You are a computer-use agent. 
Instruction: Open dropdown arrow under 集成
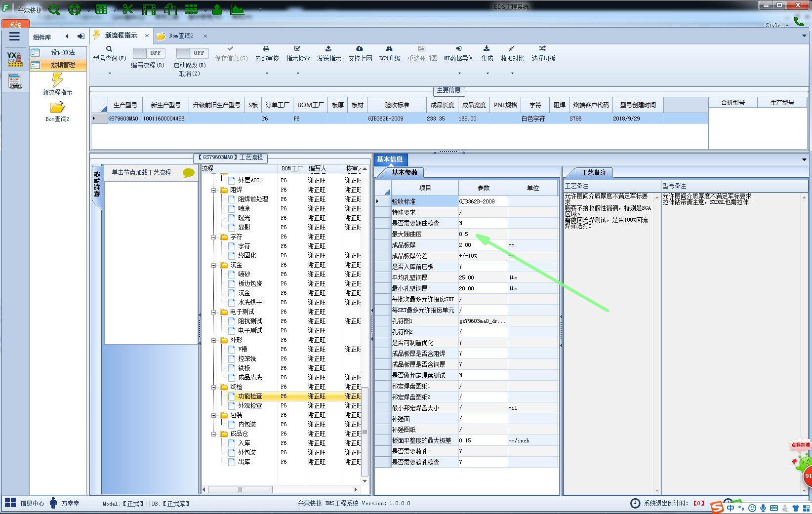tap(487, 73)
